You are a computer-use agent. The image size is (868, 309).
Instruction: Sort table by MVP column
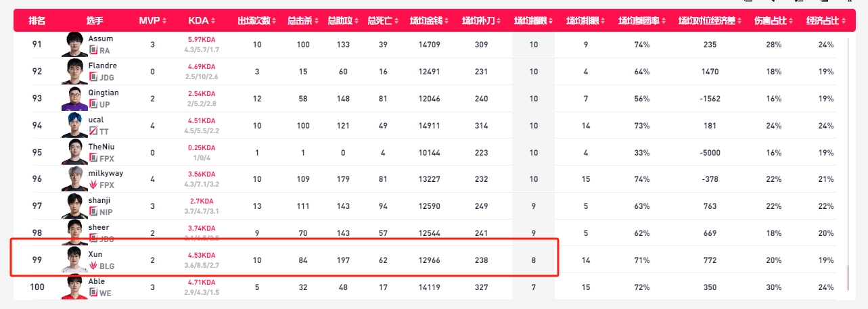click(152, 21)
